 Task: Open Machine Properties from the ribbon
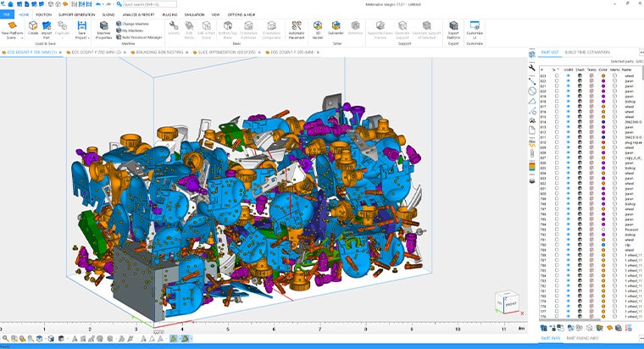103,30
